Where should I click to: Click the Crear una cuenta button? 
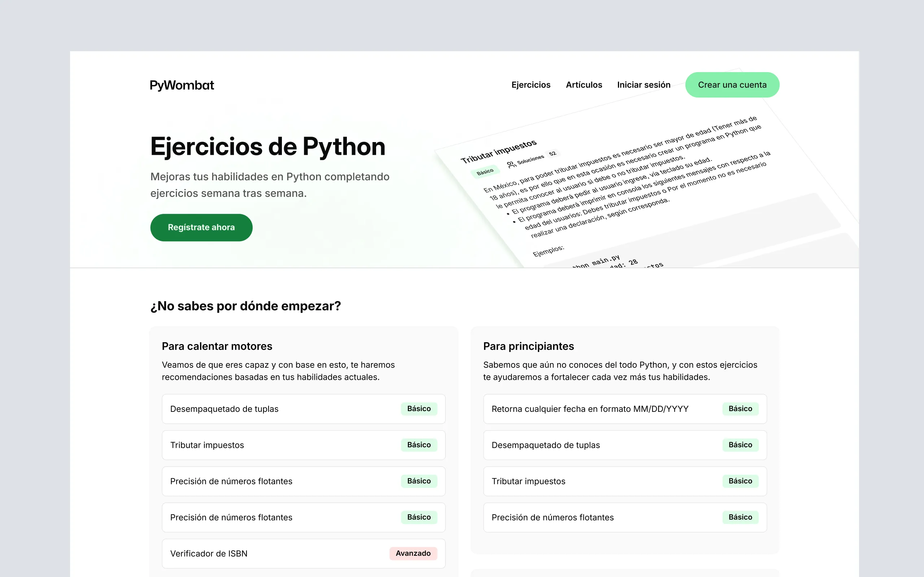(732, 84)
